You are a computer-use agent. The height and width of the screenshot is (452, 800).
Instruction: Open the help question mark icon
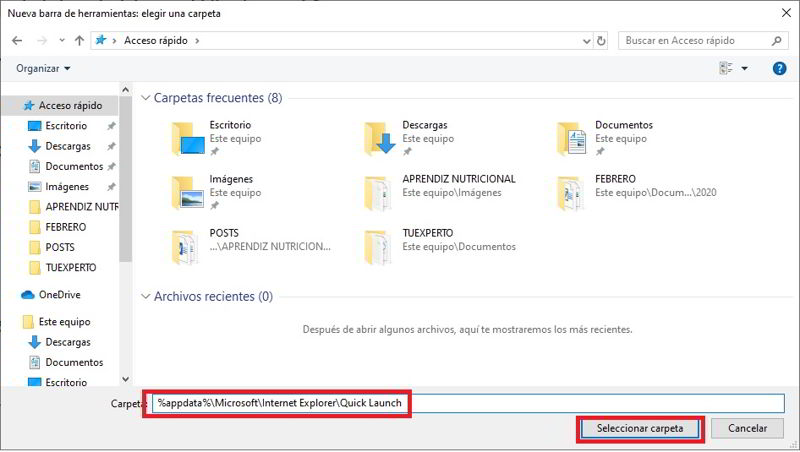point(779,68)
